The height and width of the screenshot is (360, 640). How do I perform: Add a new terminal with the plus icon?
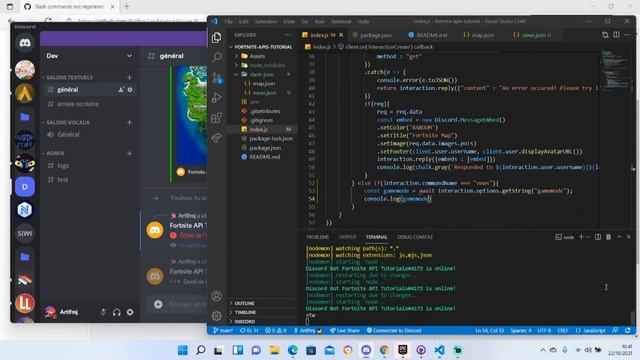(581, 237)
